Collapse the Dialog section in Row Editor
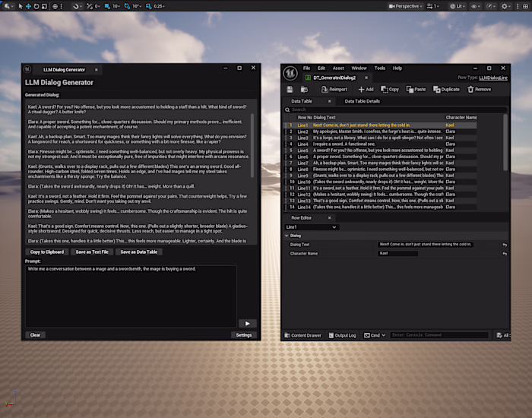532x418 pixels. click(x=287, y=236)
